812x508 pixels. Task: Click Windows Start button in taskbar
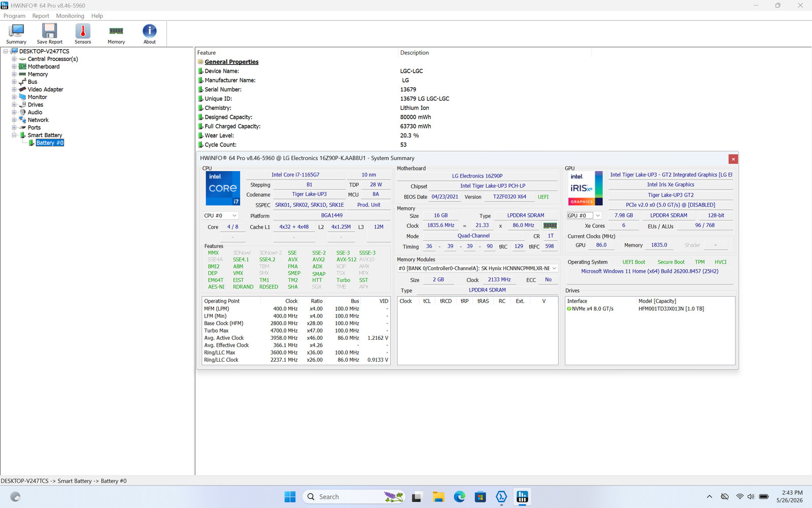(290, 497)
